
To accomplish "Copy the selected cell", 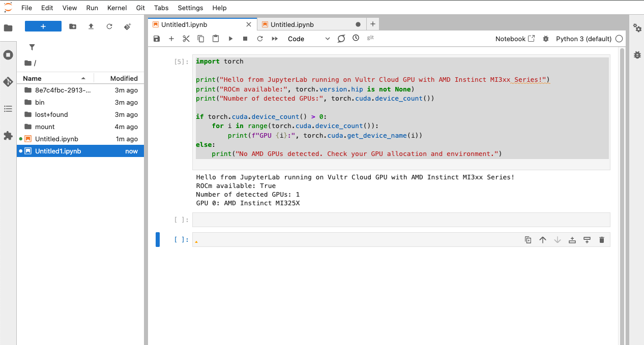I will click(x=201, y=39).
